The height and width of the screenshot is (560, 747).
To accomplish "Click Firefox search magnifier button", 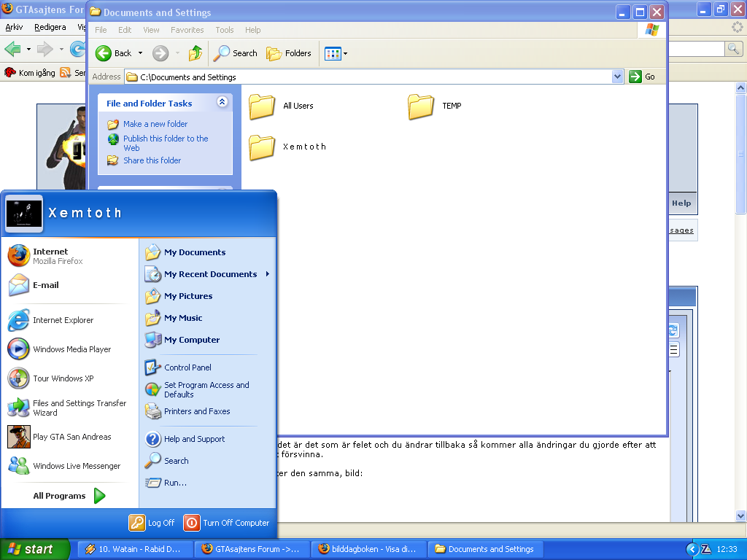I will click(x=733, y=48).
